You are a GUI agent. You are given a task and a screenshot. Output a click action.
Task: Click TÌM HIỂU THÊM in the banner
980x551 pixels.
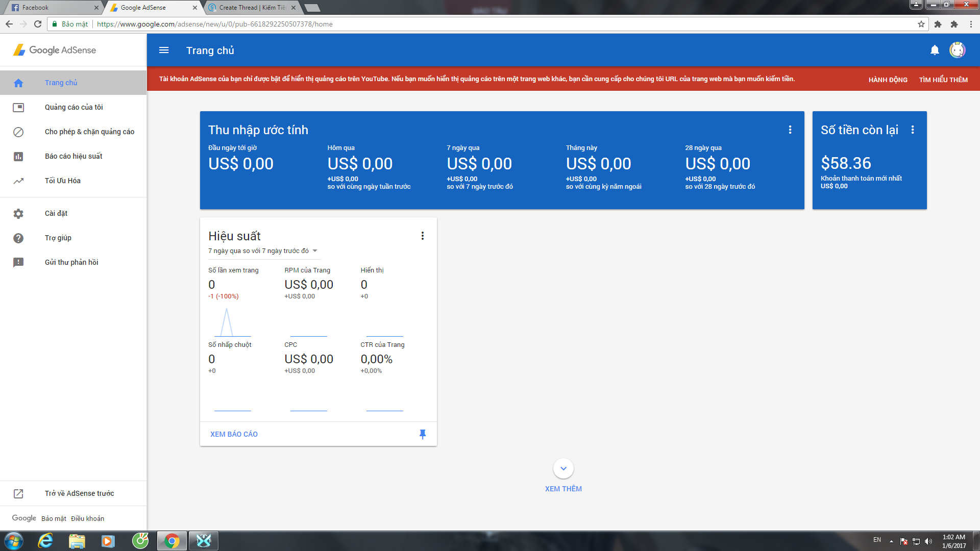coord(943,80)
